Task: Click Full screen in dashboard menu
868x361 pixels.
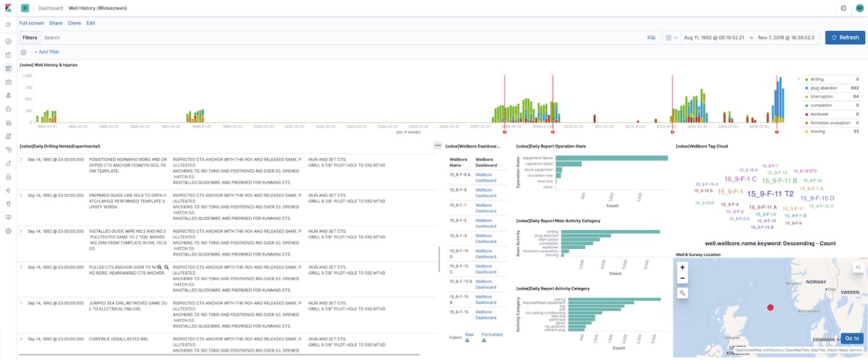Action: (x=31, y=23)
